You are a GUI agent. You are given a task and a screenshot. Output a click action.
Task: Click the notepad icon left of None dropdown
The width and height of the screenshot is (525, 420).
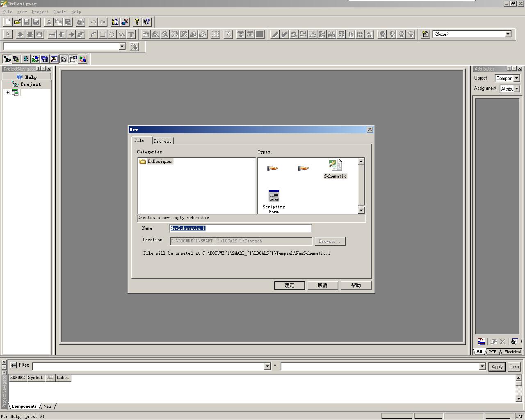(425, 34)
